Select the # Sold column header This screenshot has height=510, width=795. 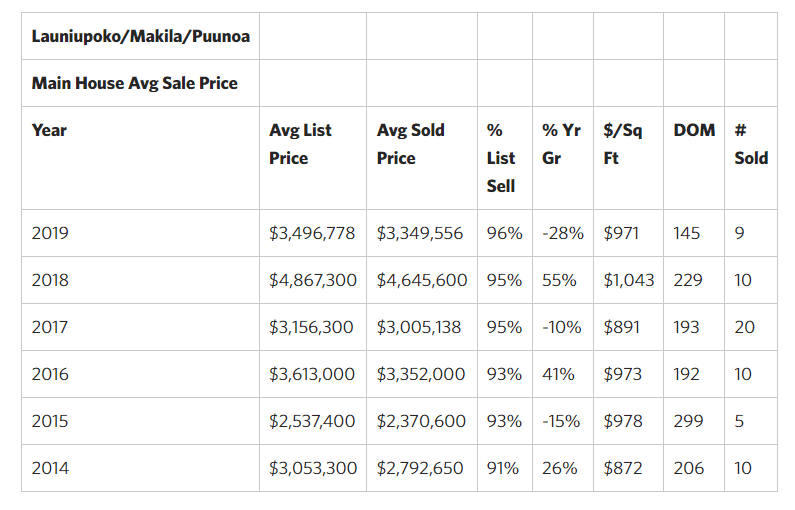(751, 144)
